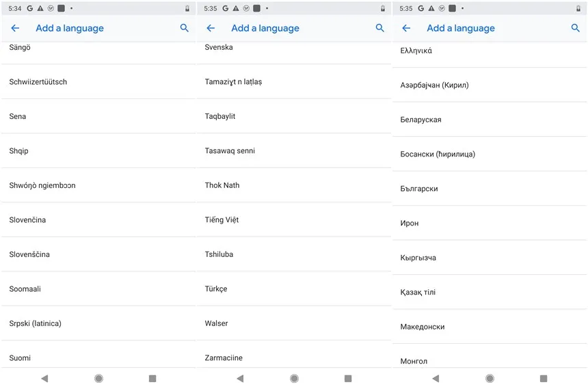Pick Soomaali language
Image resolution: width=588 pixels, height=391 pixels.
click(x=98, y=288)
